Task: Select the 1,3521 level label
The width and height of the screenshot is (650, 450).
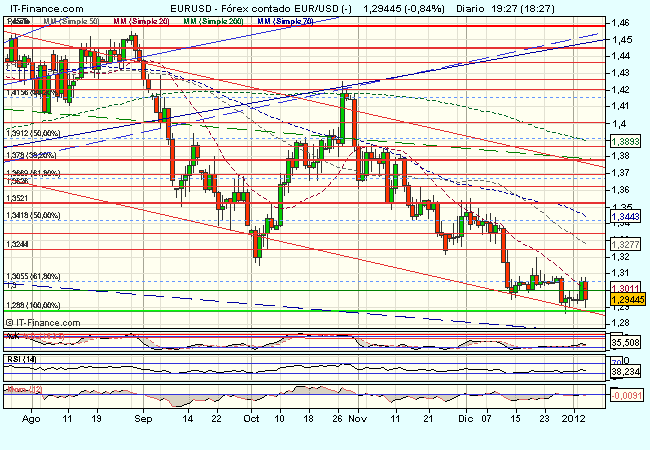Action: [x=17, y=198]
